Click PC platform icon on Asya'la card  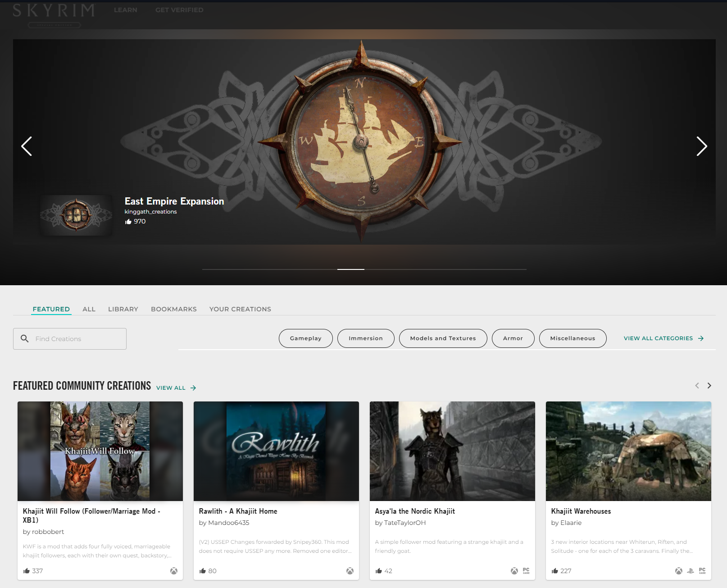526,571
